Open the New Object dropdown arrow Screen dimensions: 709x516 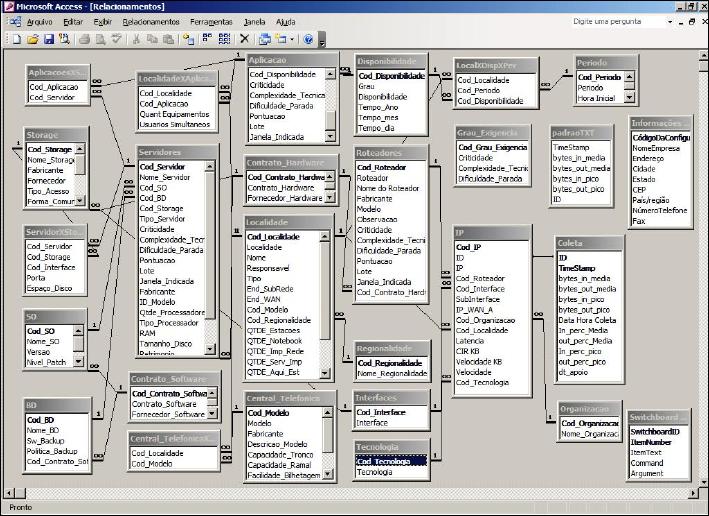[292, 39]
